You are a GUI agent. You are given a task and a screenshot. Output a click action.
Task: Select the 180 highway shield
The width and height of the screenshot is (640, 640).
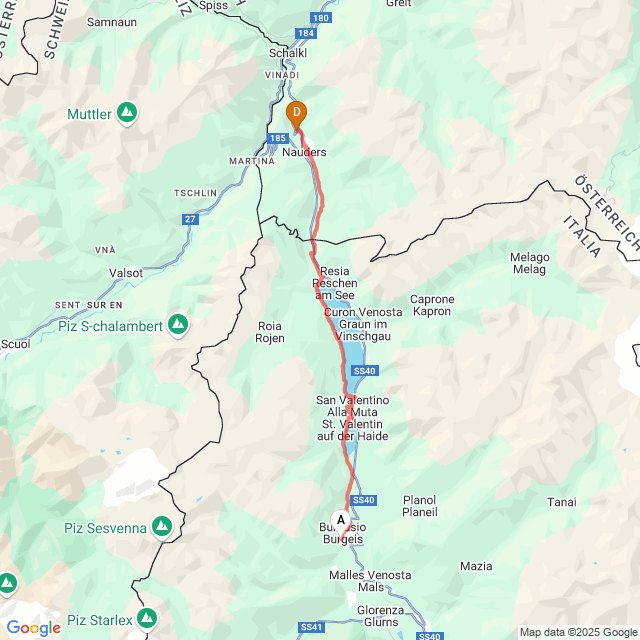[x=321, y=18]
